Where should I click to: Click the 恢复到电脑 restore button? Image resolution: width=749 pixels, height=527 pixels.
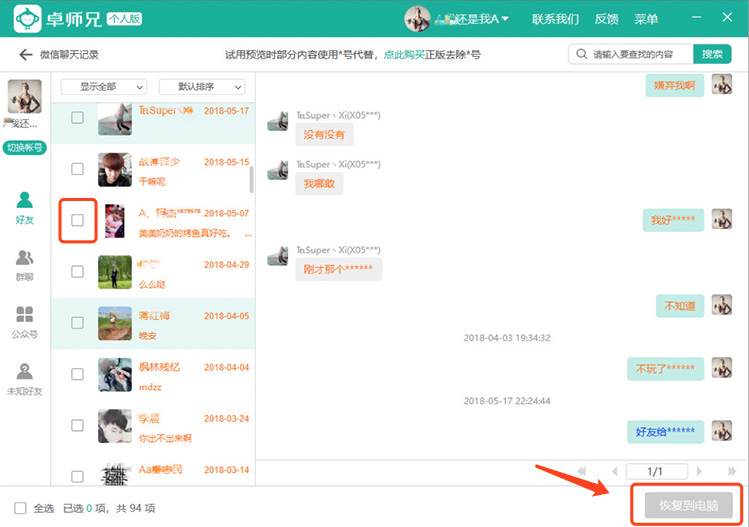(688, 505)
